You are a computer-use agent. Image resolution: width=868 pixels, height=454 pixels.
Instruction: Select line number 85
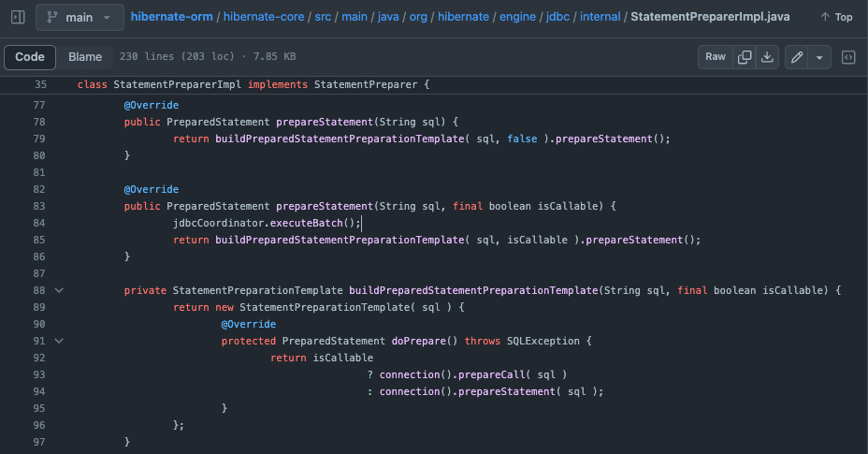(39, 240)
